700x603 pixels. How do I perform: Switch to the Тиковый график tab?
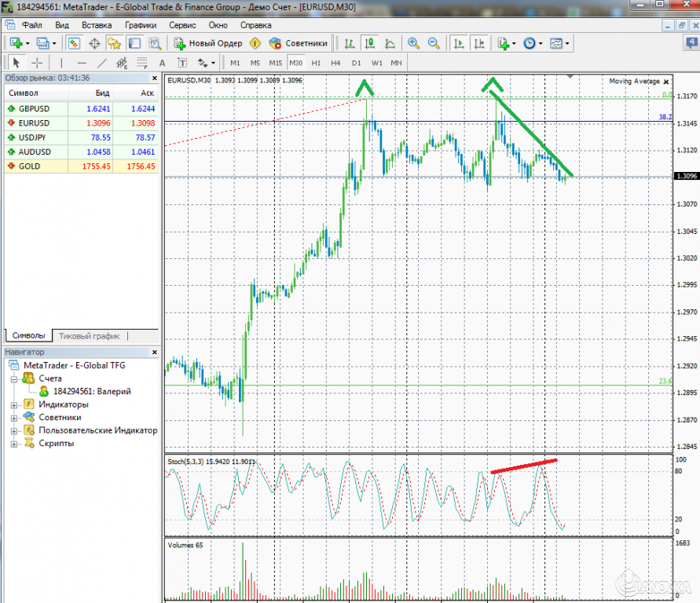[x=89, y=336]
